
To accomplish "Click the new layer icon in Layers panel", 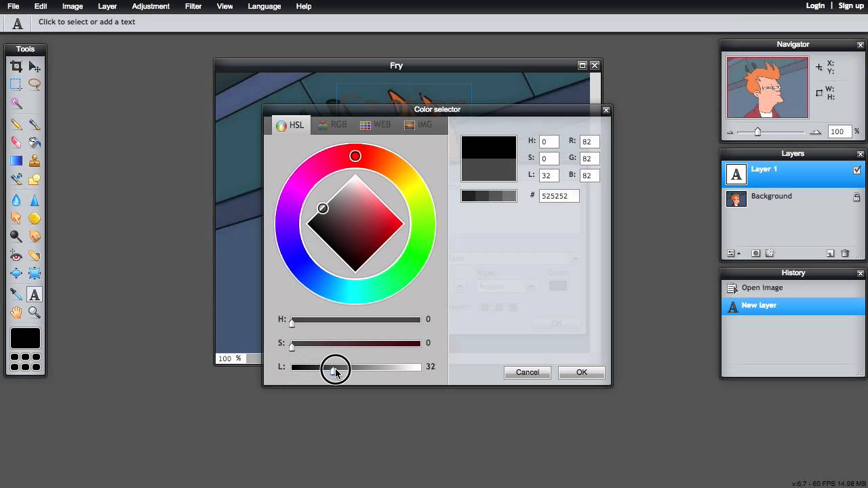I will (x=830, y=253).
